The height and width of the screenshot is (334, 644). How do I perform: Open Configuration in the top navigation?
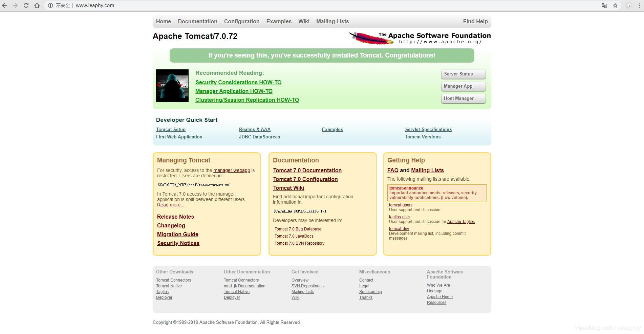click(x=242, y=21)
